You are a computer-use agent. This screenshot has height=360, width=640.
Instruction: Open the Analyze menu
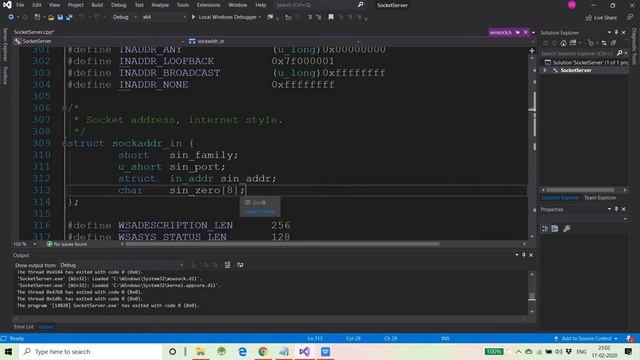coord(160,5)
